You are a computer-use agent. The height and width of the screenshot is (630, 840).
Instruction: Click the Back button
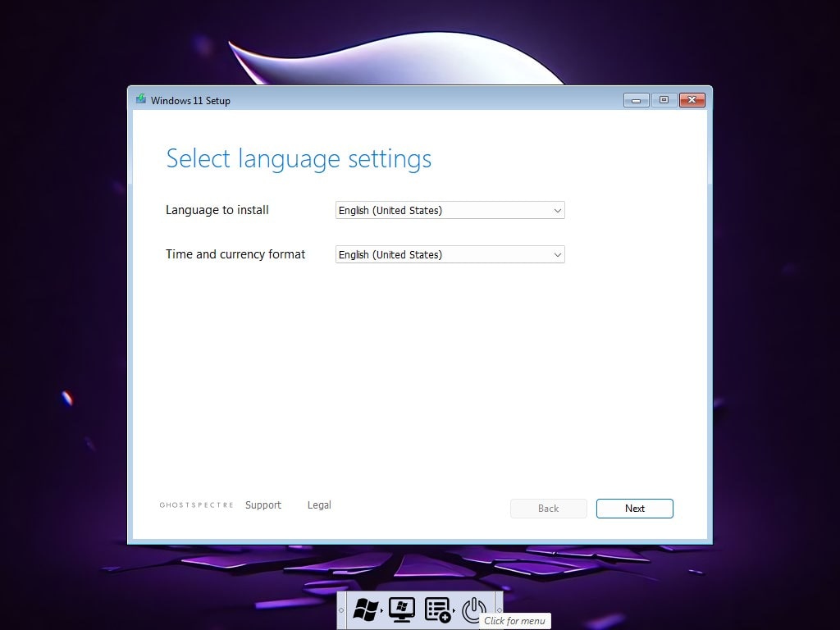tap(549, 509)
